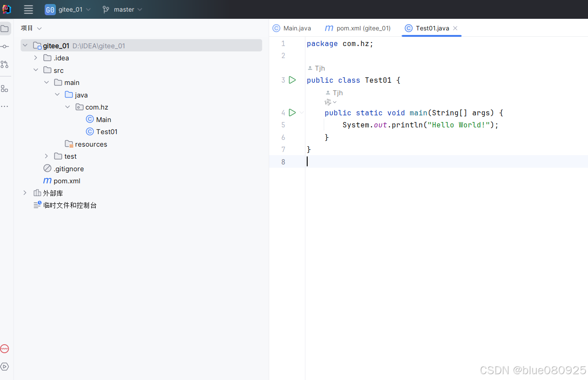Open the Commit tool window
The height and width of the screenshot is (380, 588).
(4, 46)
